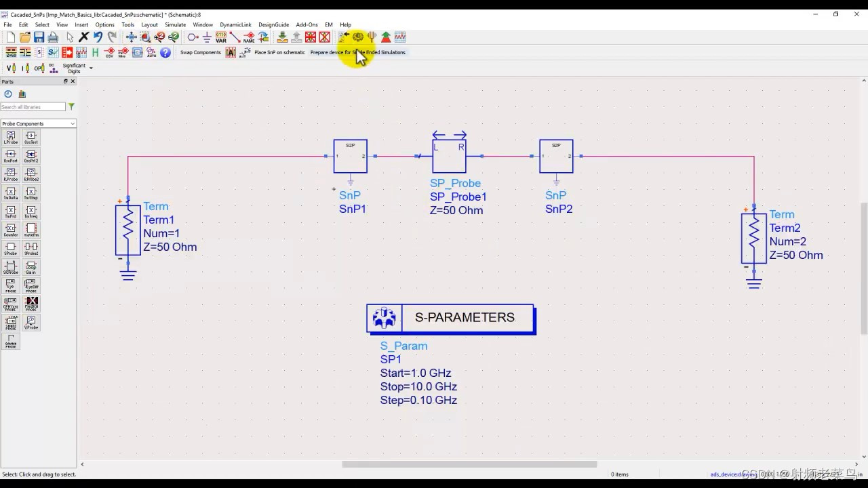The width and height of the screenshot is (868, 488).
Task: Click the Print icon in the toolbar
Action: pos(53,37)
